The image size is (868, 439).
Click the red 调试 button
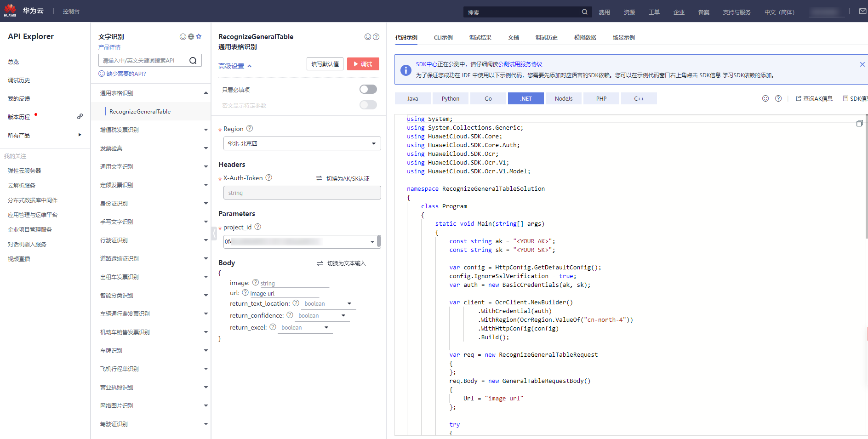click(363, 64)
